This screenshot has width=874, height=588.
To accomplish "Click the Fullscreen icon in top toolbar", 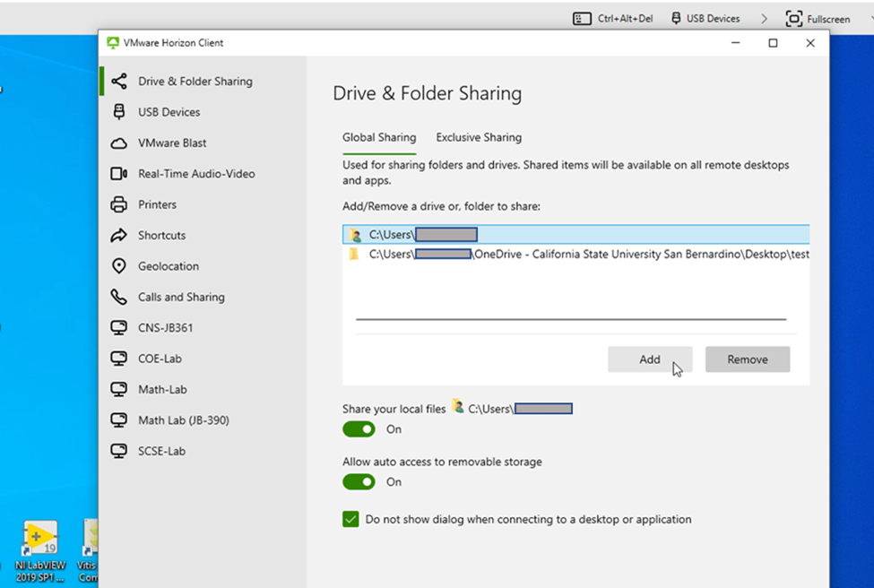I will pyautogui.click(x=793, y=19).
